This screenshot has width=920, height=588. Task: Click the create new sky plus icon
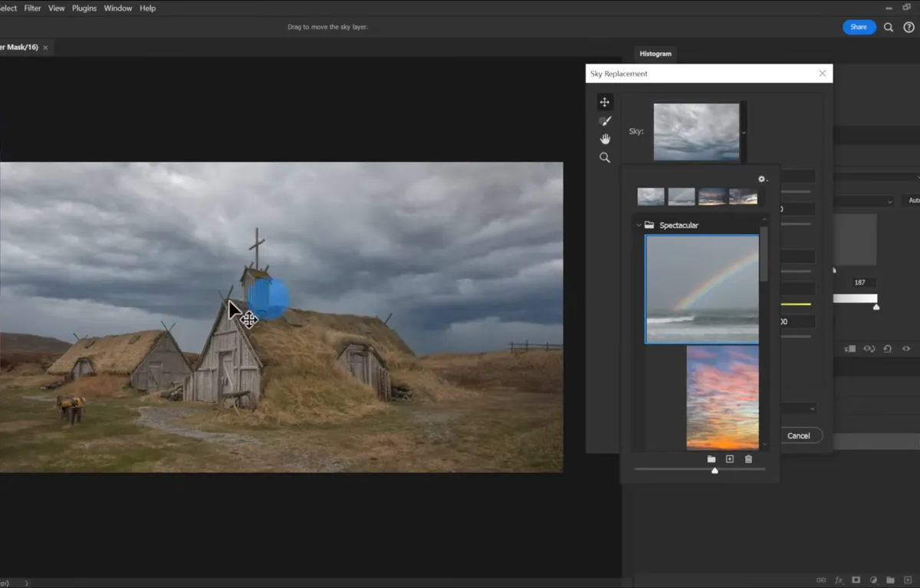coord(729,458)
